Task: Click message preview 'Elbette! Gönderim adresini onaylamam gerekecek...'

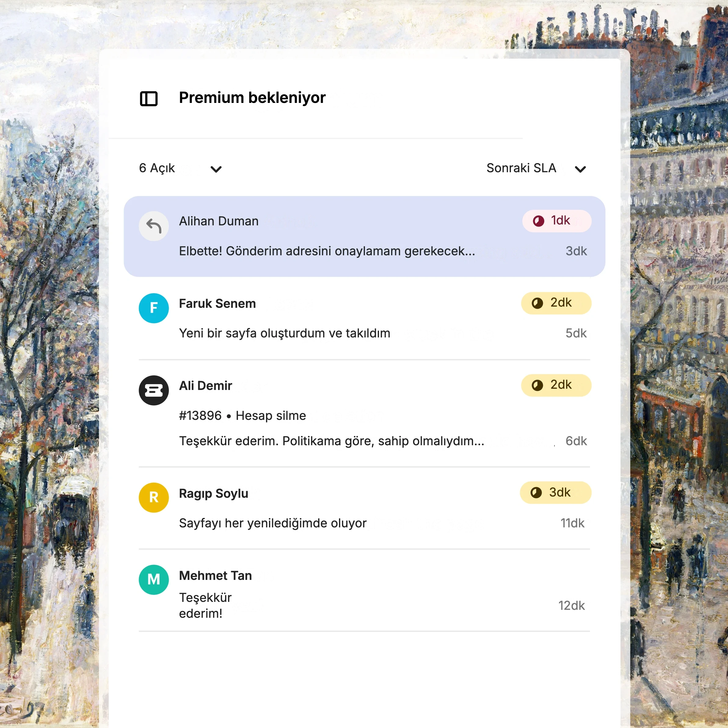Action: coord(327,251)
